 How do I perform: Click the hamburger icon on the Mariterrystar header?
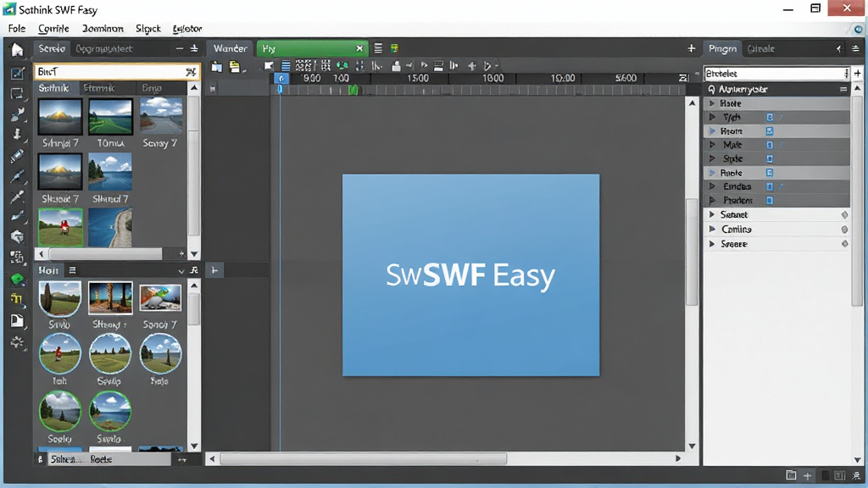(843, 89)
